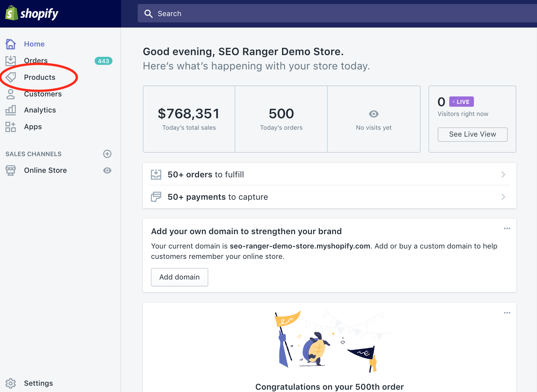Click Today's total sales card
This screenshot has width=537, height=392.
[x=189, y=119]
